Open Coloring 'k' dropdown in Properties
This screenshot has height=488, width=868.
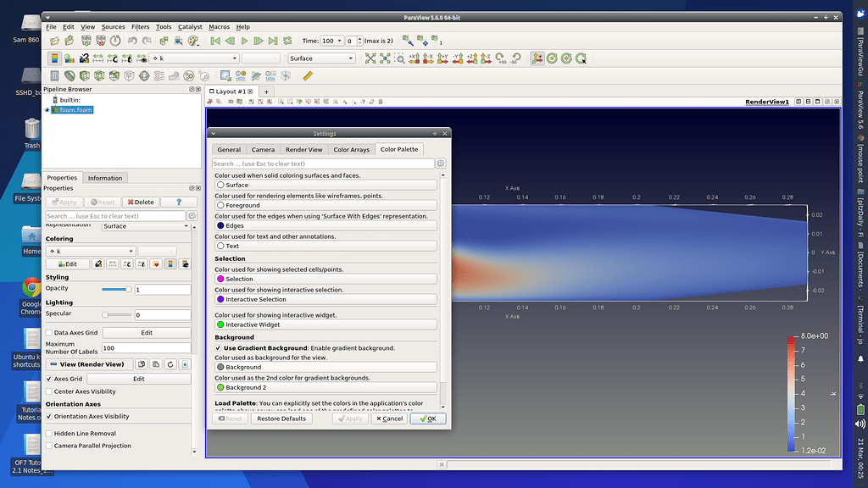tap(91, 251)
